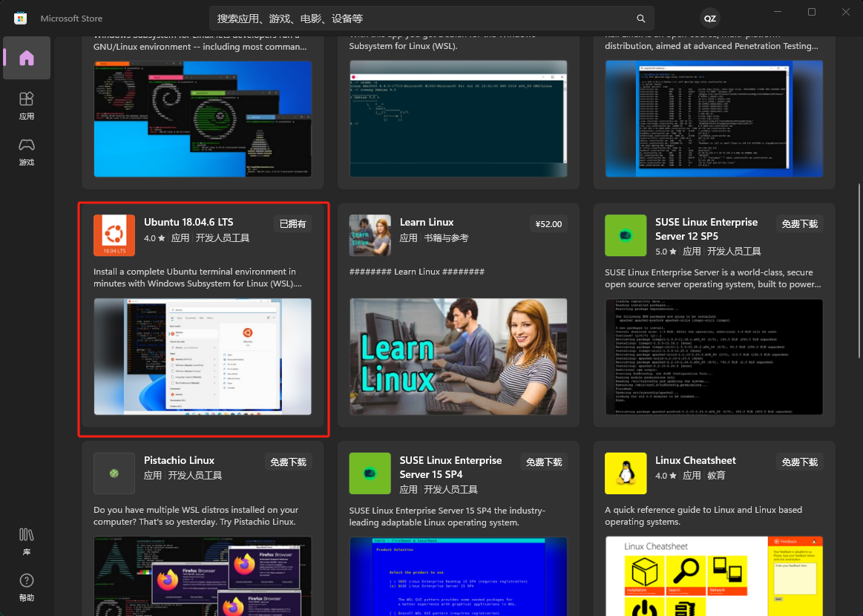
Task: Click the ¥52.00 price button for Learn Linux
Action: (x=548, y=224)
